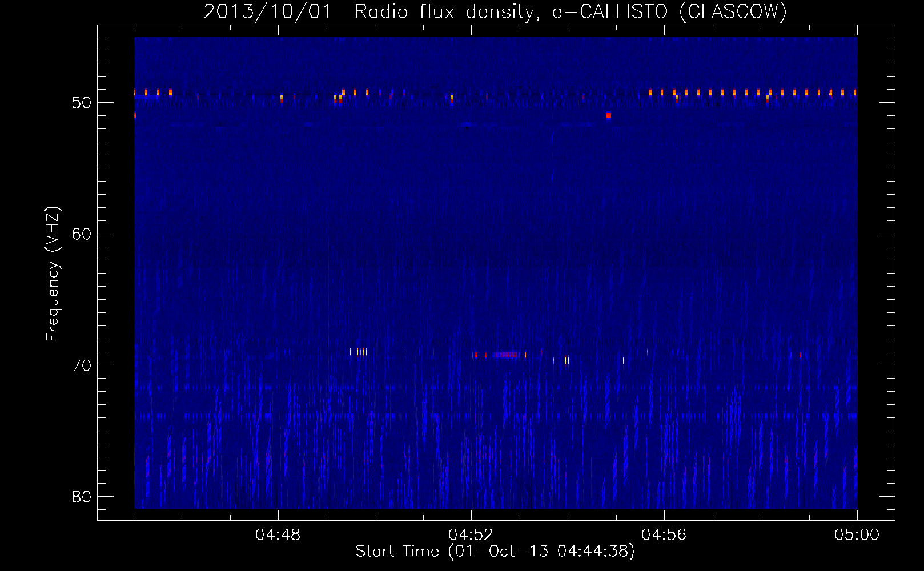Click the 70 frequency tick label
924x571 pixels.
[x=82, y=365]
